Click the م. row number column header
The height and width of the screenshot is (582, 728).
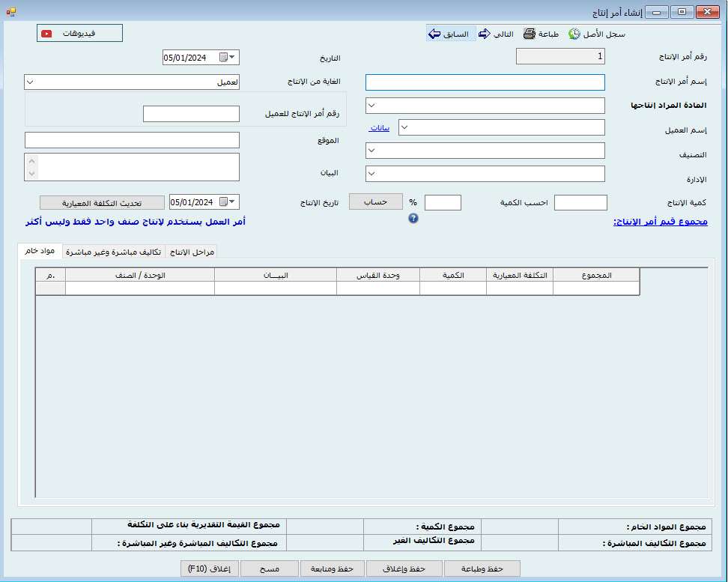51,275
